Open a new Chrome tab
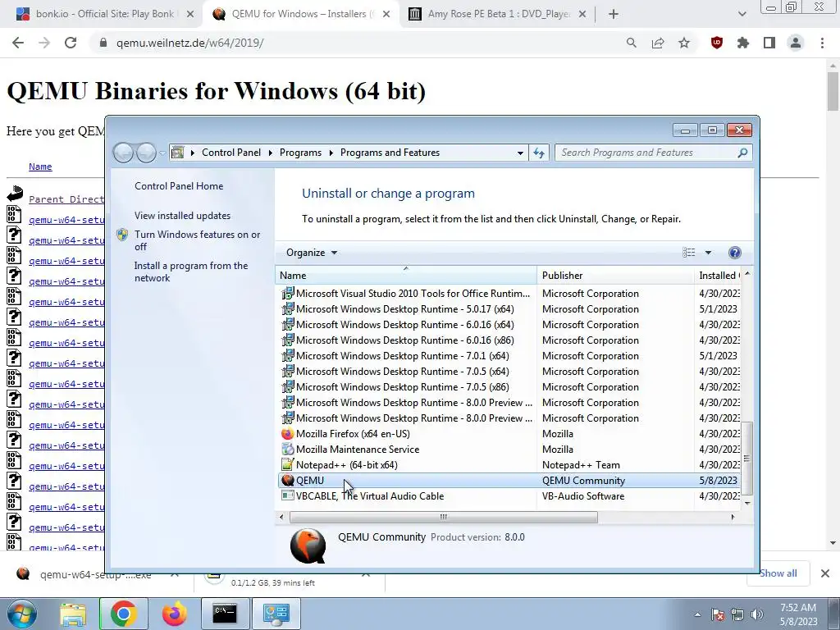Image resolution: width=840 pixels, height=630 pixels. point(614,14)
